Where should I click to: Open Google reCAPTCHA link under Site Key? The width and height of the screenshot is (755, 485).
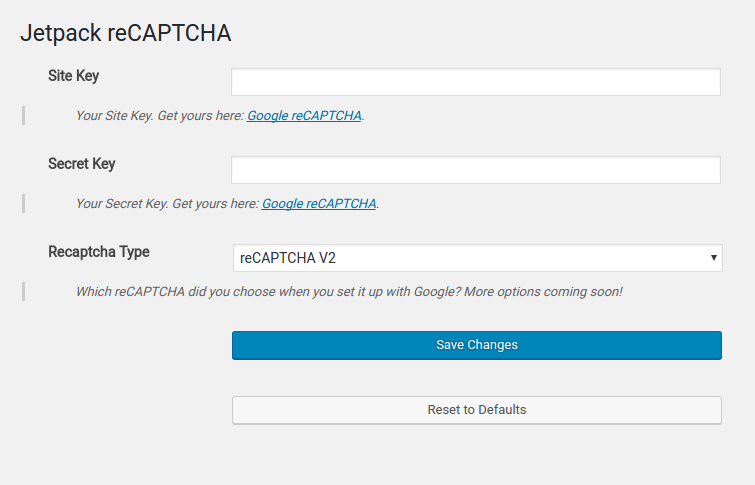click(304, 116)
